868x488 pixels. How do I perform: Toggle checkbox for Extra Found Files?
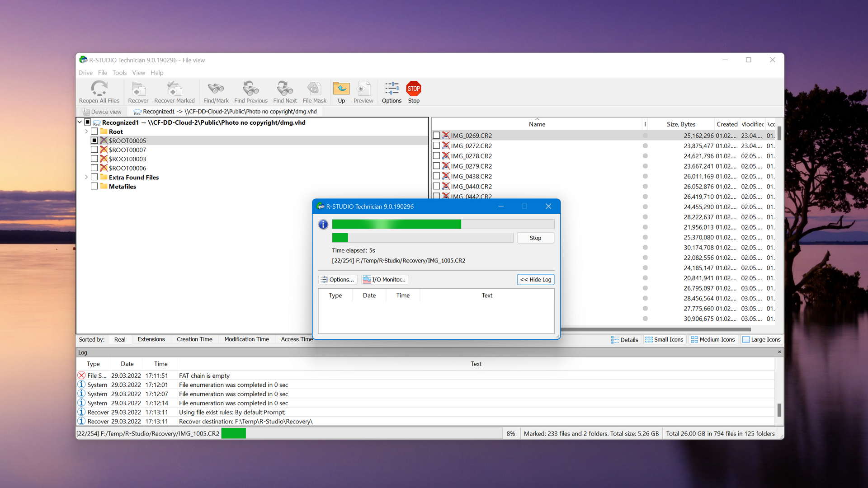[x=94, y=177]
